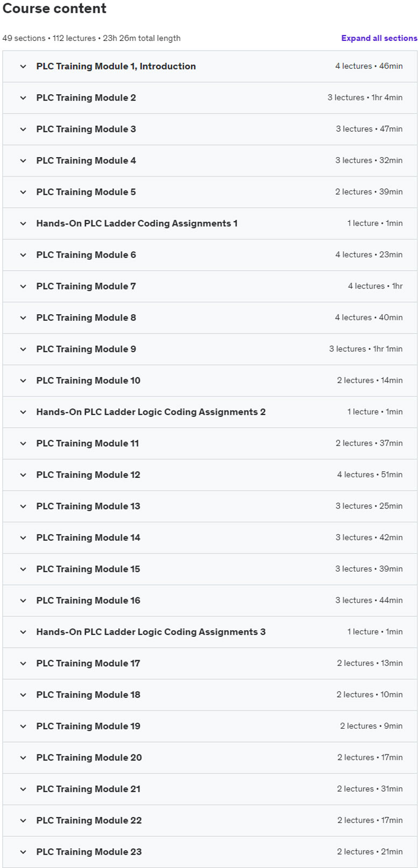Click chevron next to Hands-On PLC Ladder Coding Assignments 1
The width and height of the screenshot is (420, 868).
click(x=23, y=223)
